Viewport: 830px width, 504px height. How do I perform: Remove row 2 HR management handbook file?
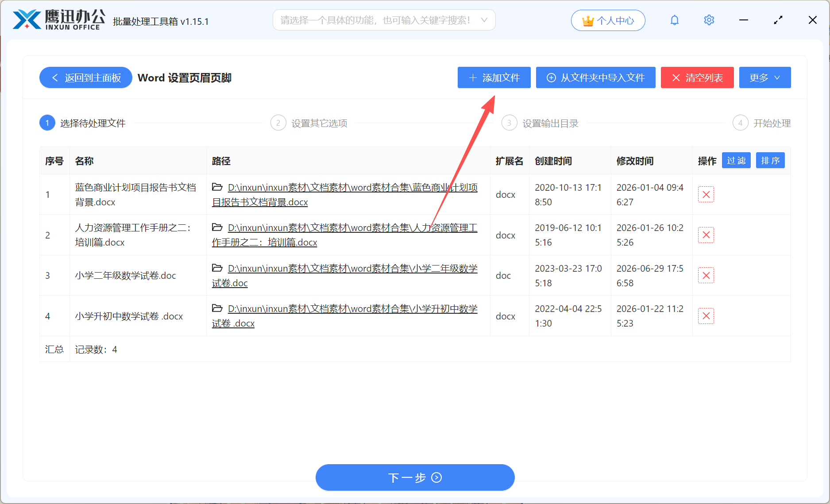click(x=706, y=235)
